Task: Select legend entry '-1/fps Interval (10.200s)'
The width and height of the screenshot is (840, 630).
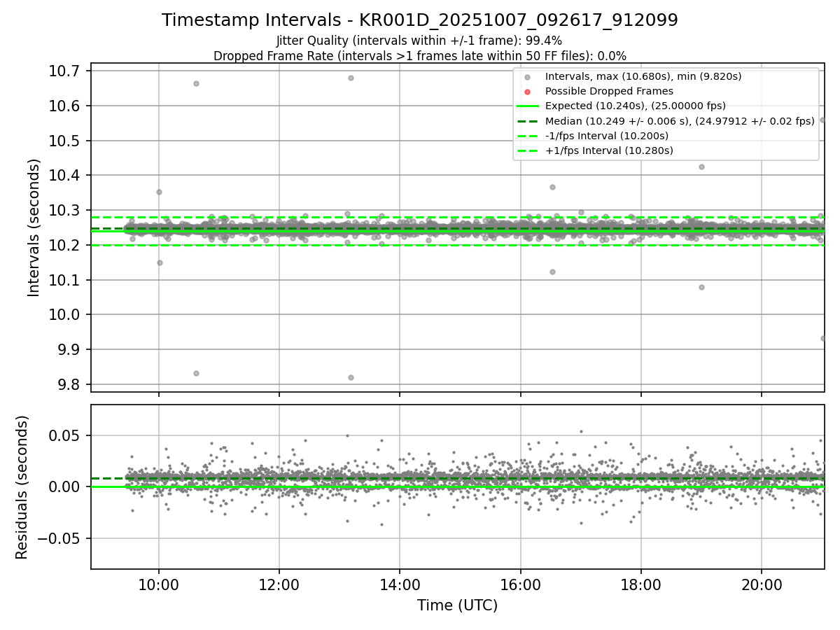Action: click(607, 136)
